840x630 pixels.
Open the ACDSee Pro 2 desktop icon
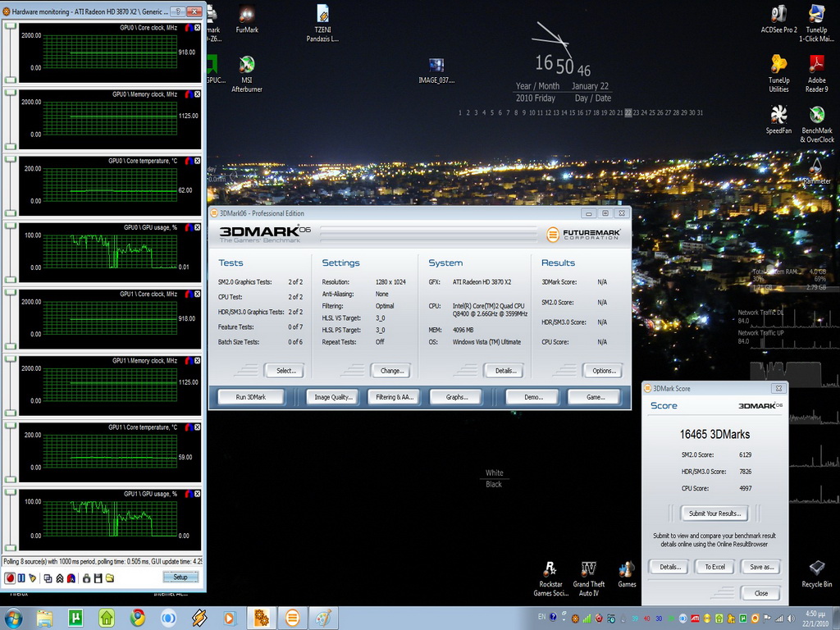(x=779, y=20)
